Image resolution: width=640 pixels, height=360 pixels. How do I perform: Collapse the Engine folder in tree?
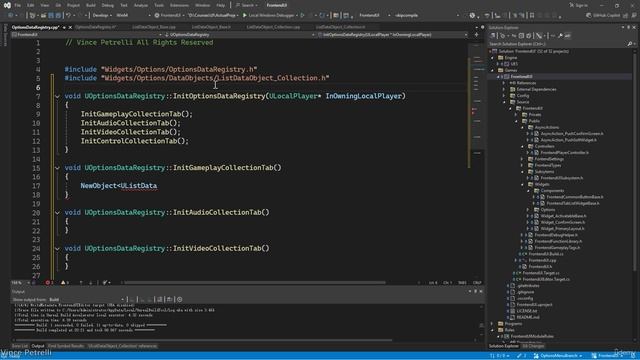tap(492, 58)
